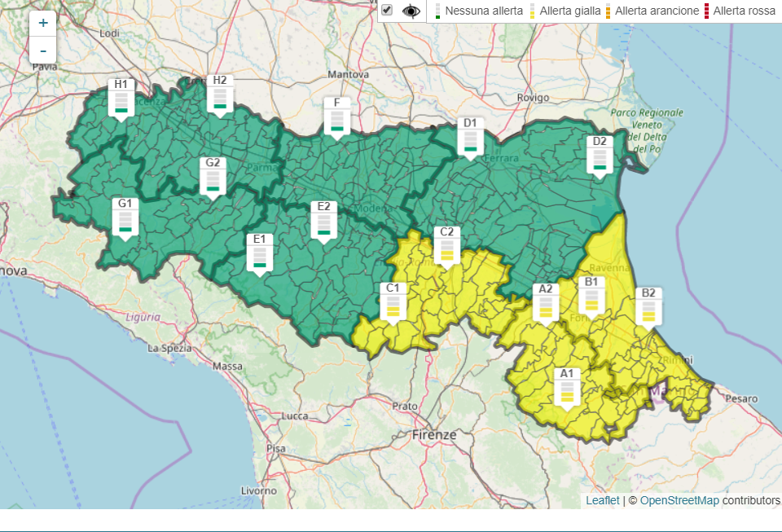The height and width of the screenshot is (532, 782).
Task: Open the Leaflet attribution link
Action: pyautogui.click(x=602, y=500)
